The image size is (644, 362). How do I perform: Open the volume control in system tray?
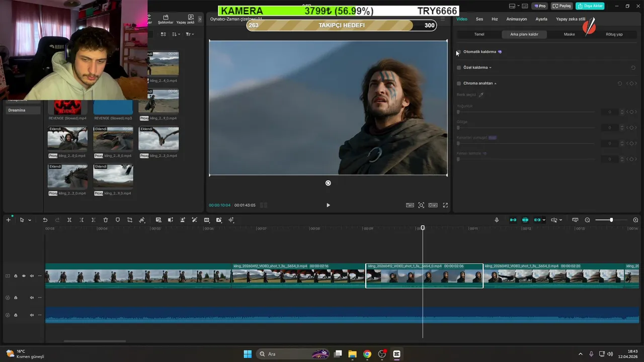(x=610, y=354)
